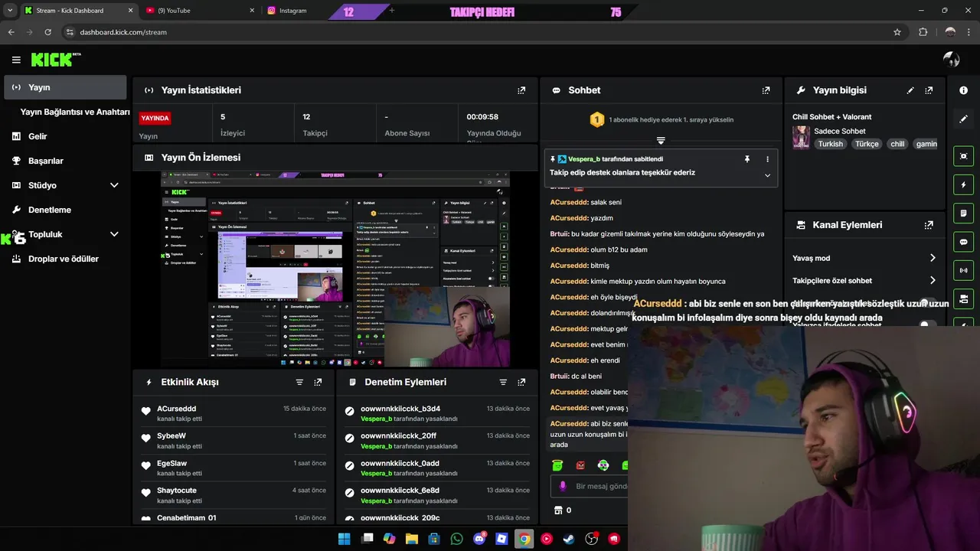This screenshot has width=980, height=551.
Task: Click EgeSlaw in Etkinlik Akışı
Action: coord(171,463)
